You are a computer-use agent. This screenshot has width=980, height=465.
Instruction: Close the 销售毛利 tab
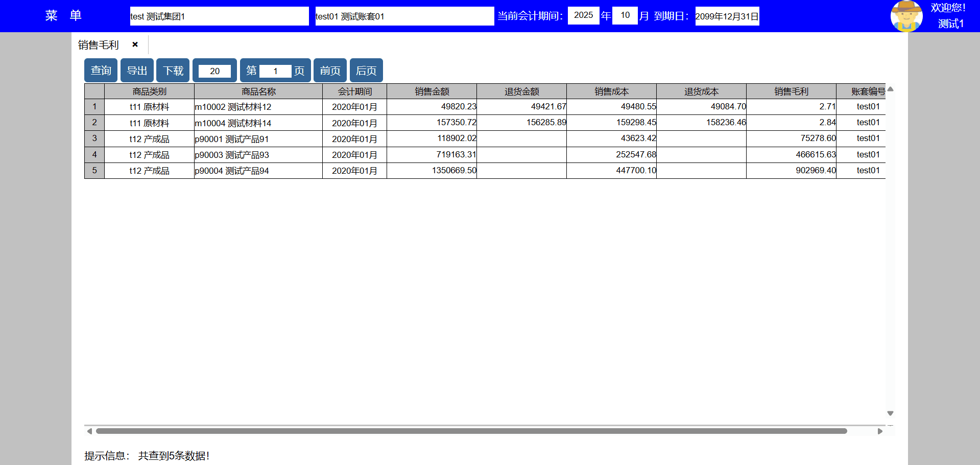(x=135, y=44)
